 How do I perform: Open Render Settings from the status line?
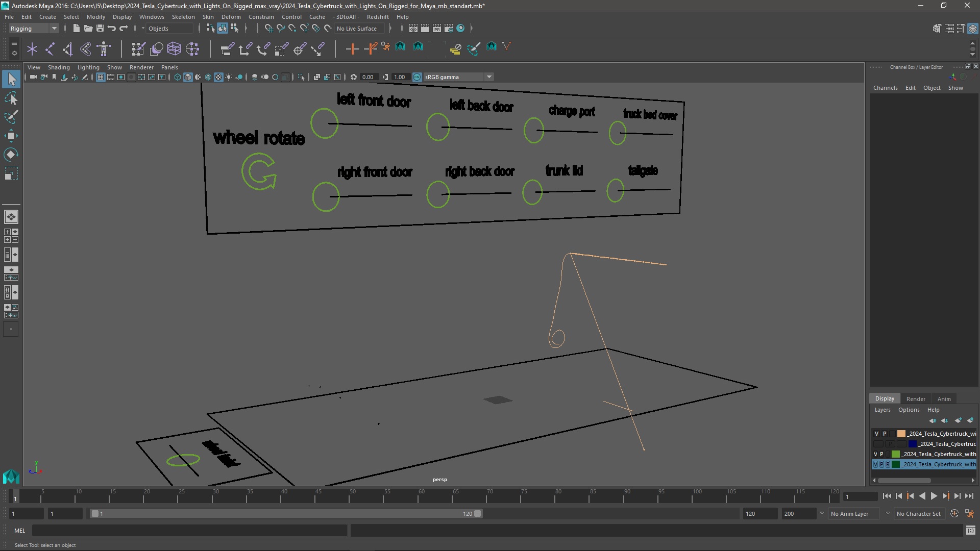pos(449,28)
